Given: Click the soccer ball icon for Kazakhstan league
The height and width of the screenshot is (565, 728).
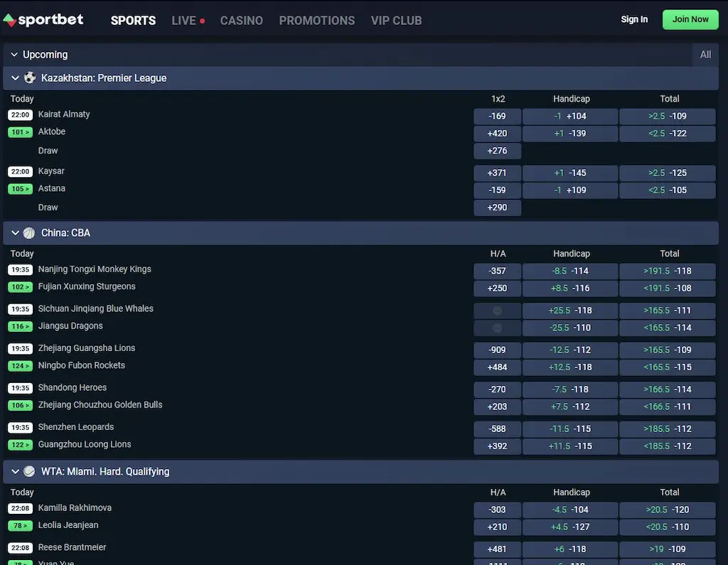Looking at the screenshot, I should 30,77.
